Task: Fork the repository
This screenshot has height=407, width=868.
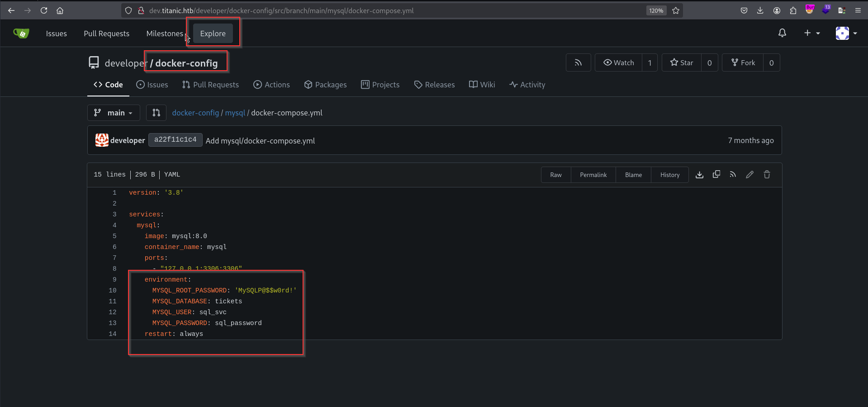Action: pyautogui.click(x=743, y=63)
